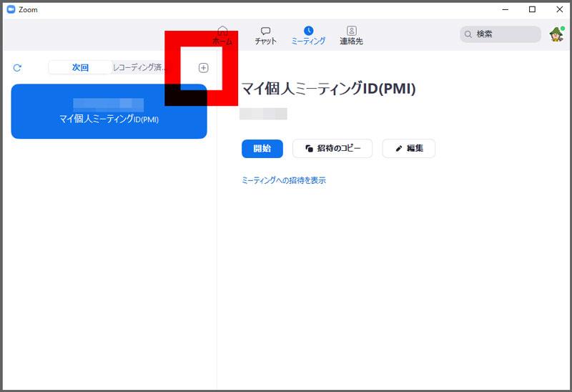
Task: Open the ミーティングへの招待を表示 link
Action: pos(283,180)
